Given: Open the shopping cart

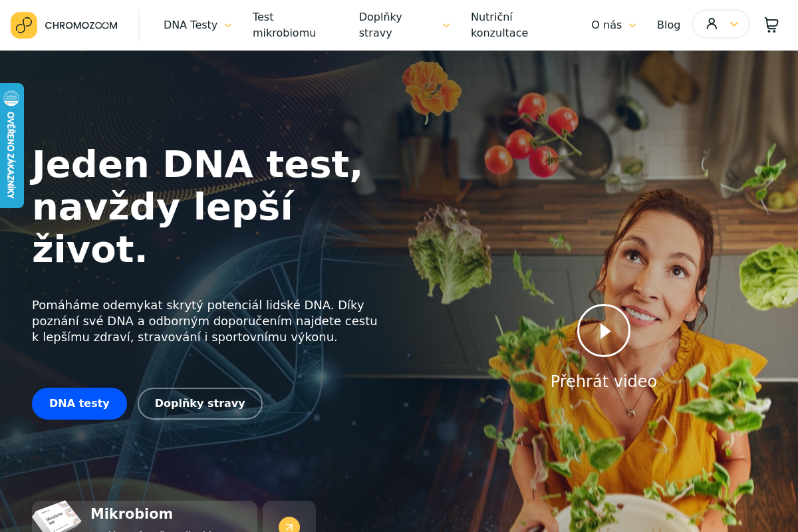Looking at the screenshot, I should pyautogui.click(x=771, y=25).
